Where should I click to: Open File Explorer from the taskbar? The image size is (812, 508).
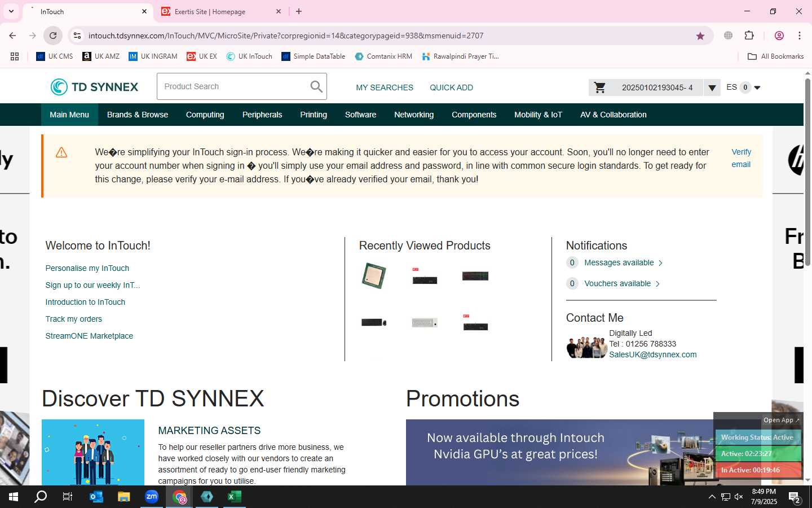click(123, 497)
